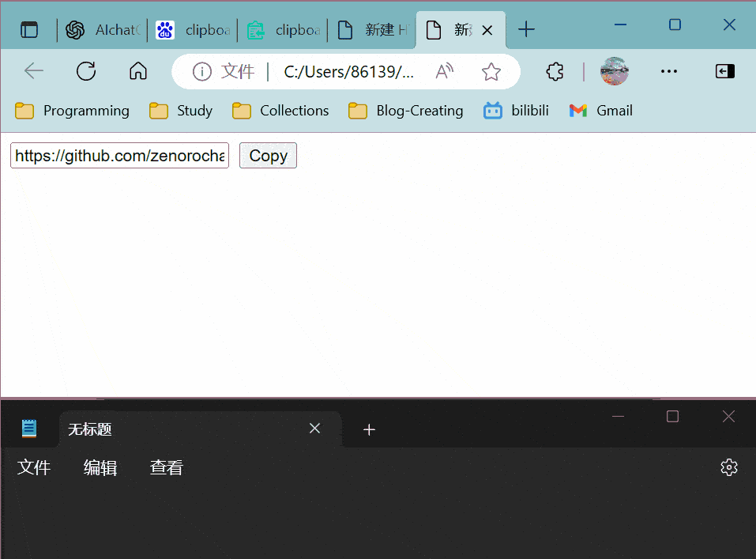Image resolution: width=756 pixels, height=559 pixels.
Task: Open the browser three-dot settings menu
Action: pyautogui.click(x=668, y=72)
